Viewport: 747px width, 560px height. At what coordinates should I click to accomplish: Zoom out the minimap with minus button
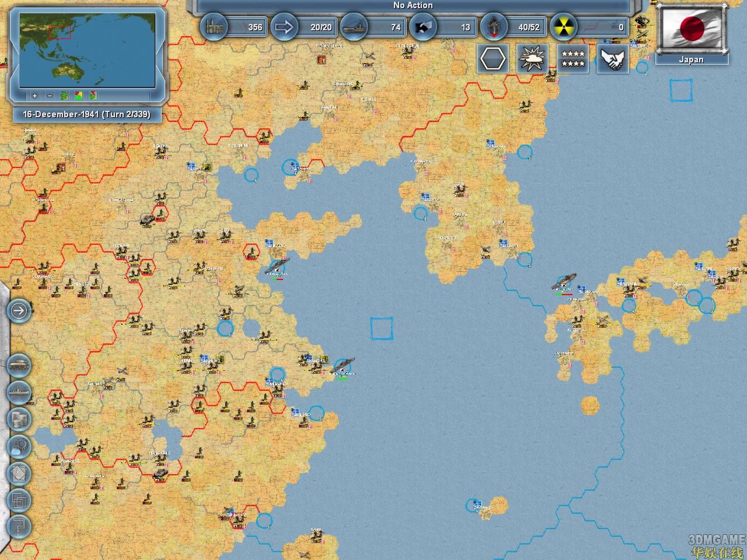click(x=50, y=95)
